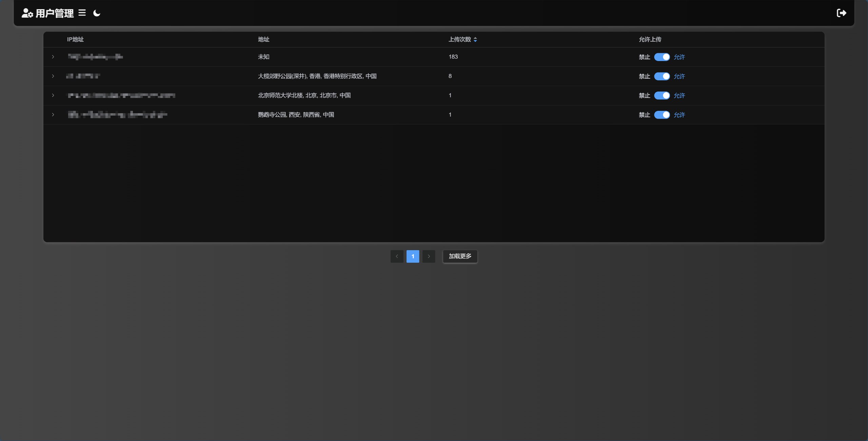Image resolution: width=868 pixels, height=441 pixels.
Task: Sort by upload count arrows
Action: tap(475, 40)
